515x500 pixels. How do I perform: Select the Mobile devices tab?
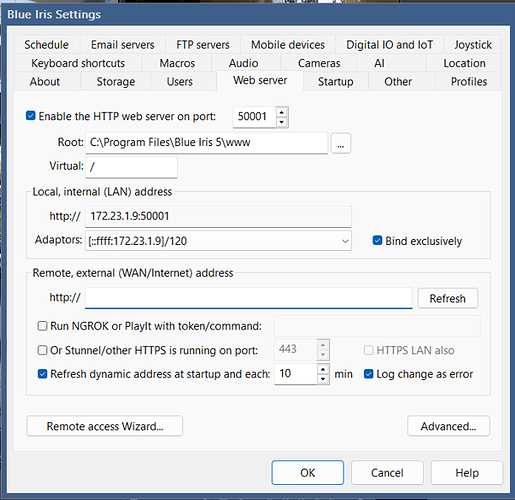[x=288, y=45]
